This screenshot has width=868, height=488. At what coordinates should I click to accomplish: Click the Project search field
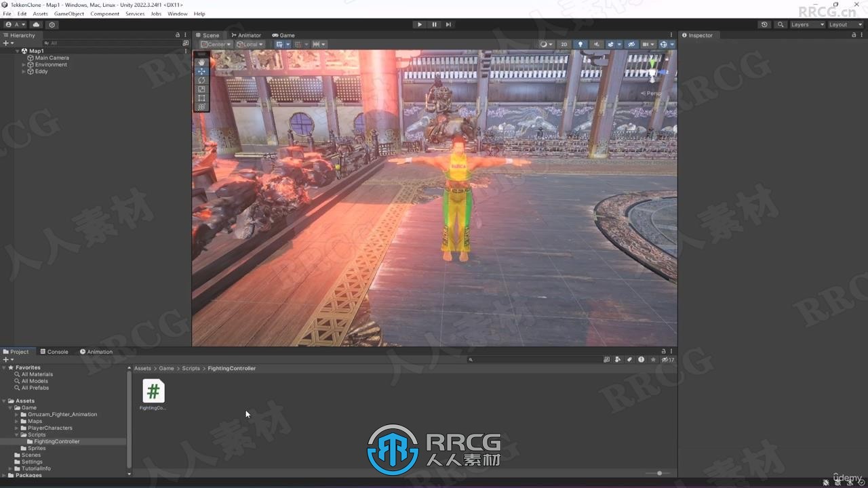click(534, 360)
